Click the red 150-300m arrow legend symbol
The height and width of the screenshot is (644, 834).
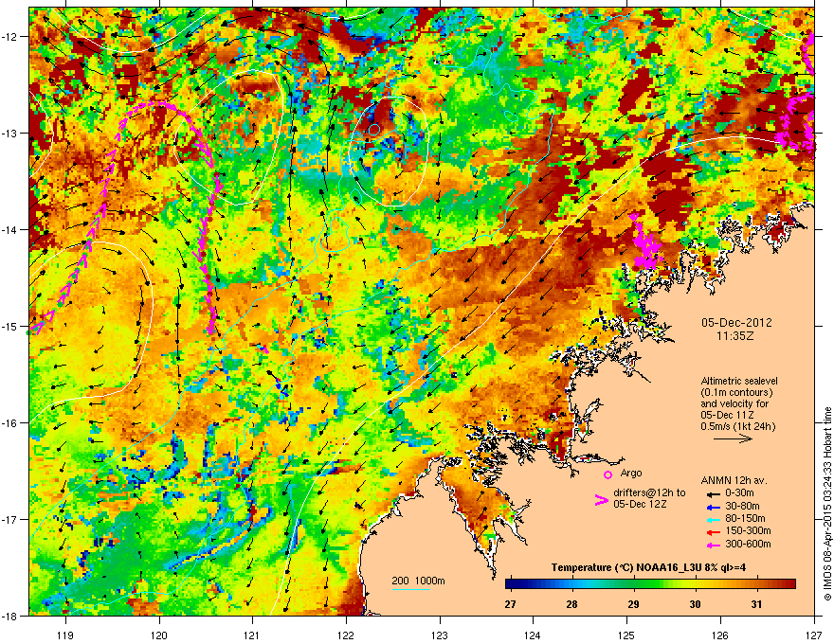[713, 532]
